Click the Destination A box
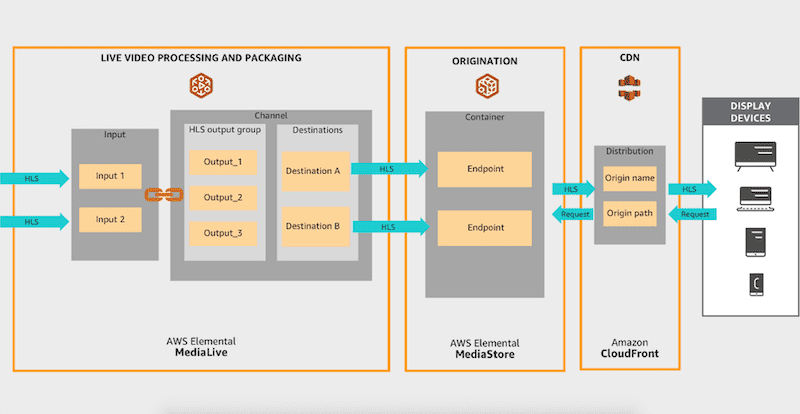Image resolution: width=800 pixels, height=414 pixels. [313, 170]
